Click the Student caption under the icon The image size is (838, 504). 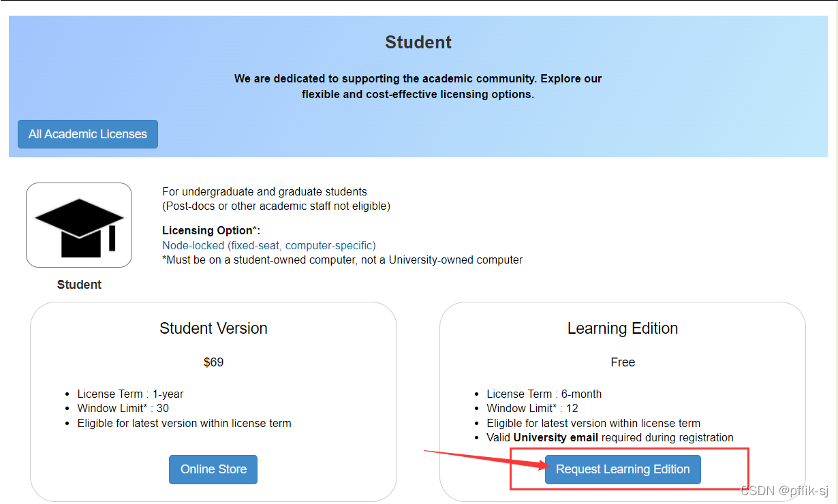pos(79,285)
